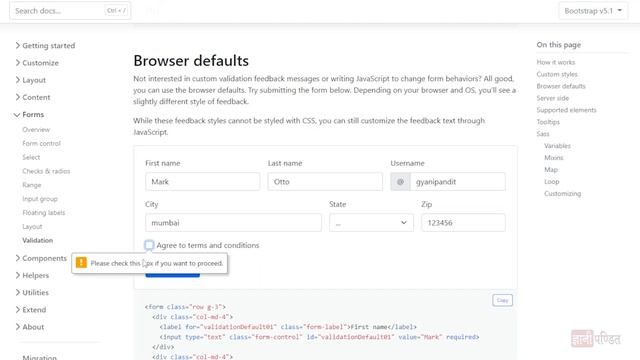Open the Checks & radios page
640x360 pixels.
click(x=46, y=171)
